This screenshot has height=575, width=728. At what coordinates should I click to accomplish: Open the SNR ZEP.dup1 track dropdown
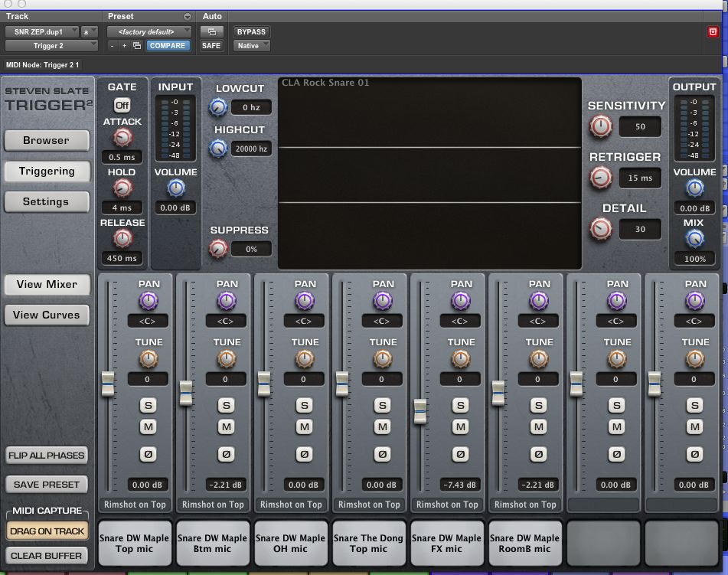tap(42, 31)
